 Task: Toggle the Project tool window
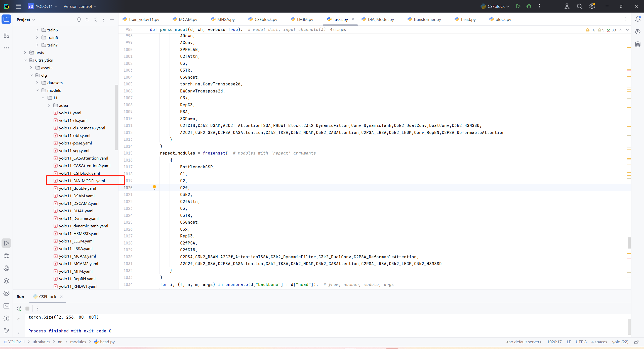click(x=6, y=19)
